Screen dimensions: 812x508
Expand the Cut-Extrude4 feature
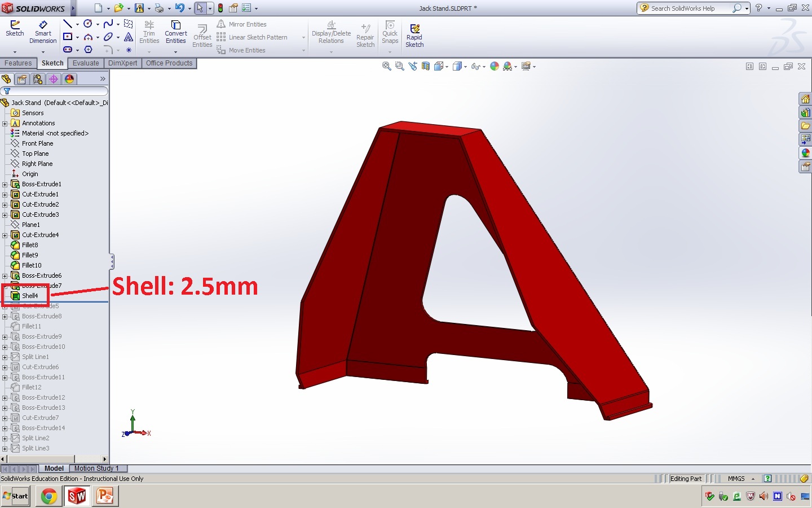click(x=5, y=235)
